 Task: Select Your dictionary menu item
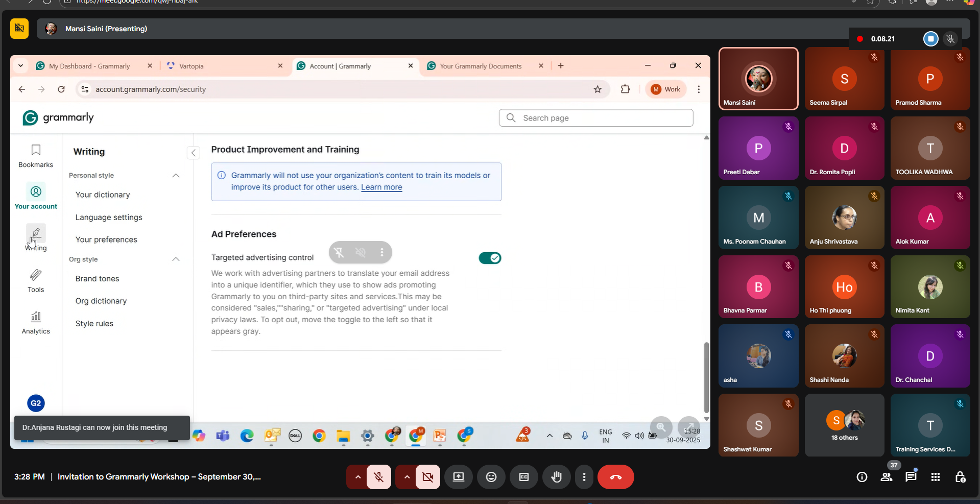pos(103,195)
